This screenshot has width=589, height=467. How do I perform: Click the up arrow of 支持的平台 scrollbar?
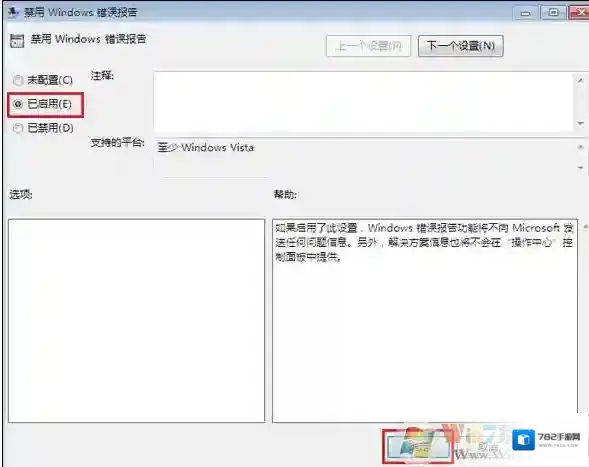pos(580,147)
